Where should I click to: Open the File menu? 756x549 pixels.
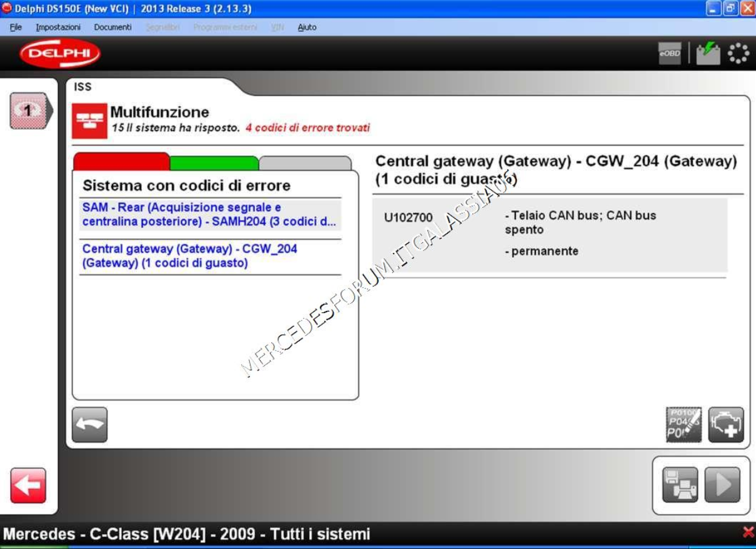(x=16, y=27)
